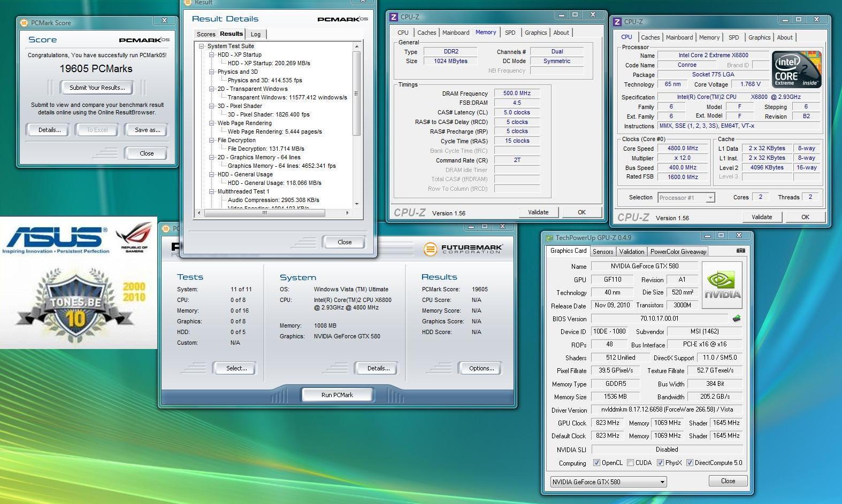Click the CPU-Z CPU window title icon
This screenshot has height=504, width=842.
617,21
